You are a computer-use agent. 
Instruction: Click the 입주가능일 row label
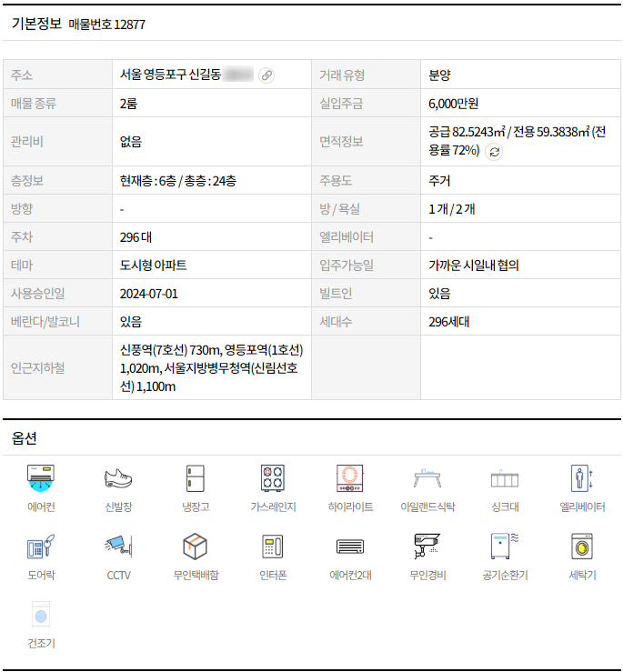pos(347,266)
